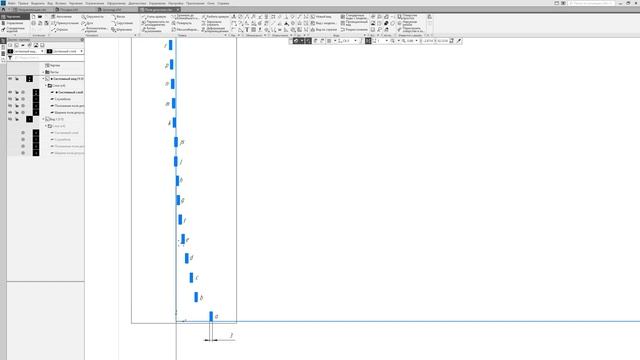This screenshot has height=360, width=640.
Task: Select the text T tool in ribbon
Action: tap(247, 30)
